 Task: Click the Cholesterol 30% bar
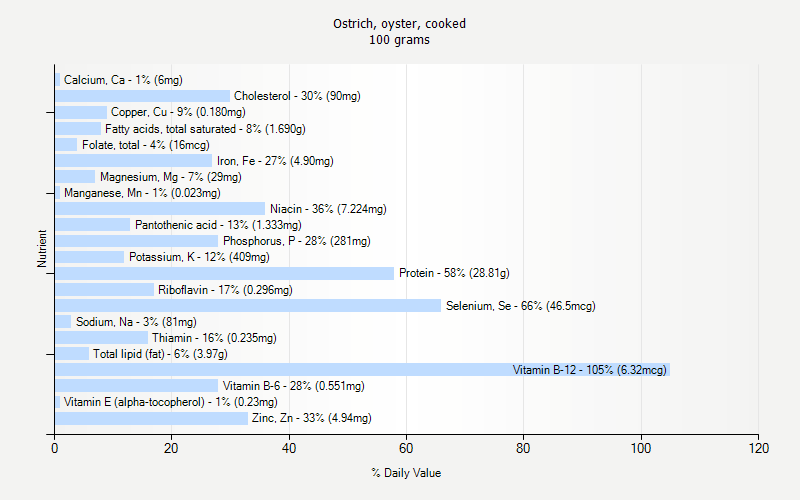point(142,96)
